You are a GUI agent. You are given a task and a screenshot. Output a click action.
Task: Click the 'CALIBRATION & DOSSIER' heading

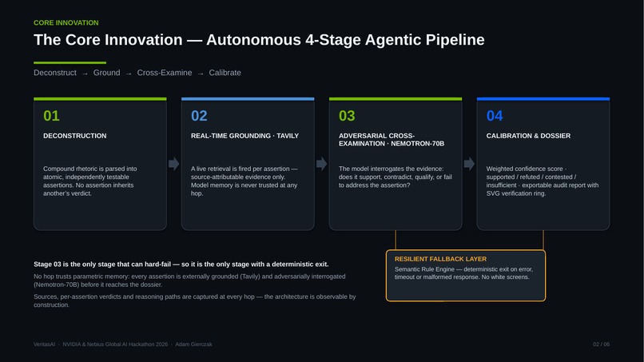tap(528, 136)
